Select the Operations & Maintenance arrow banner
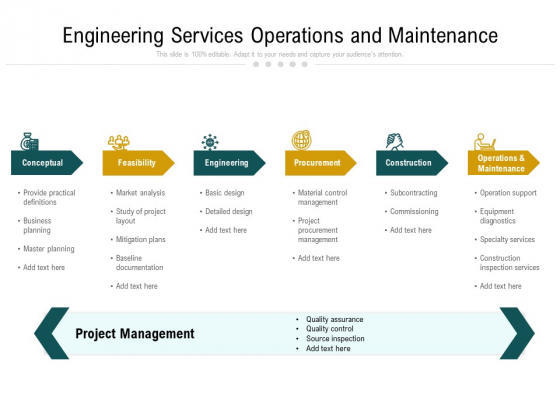The image size is (560, 420). [x=504, y=162]
